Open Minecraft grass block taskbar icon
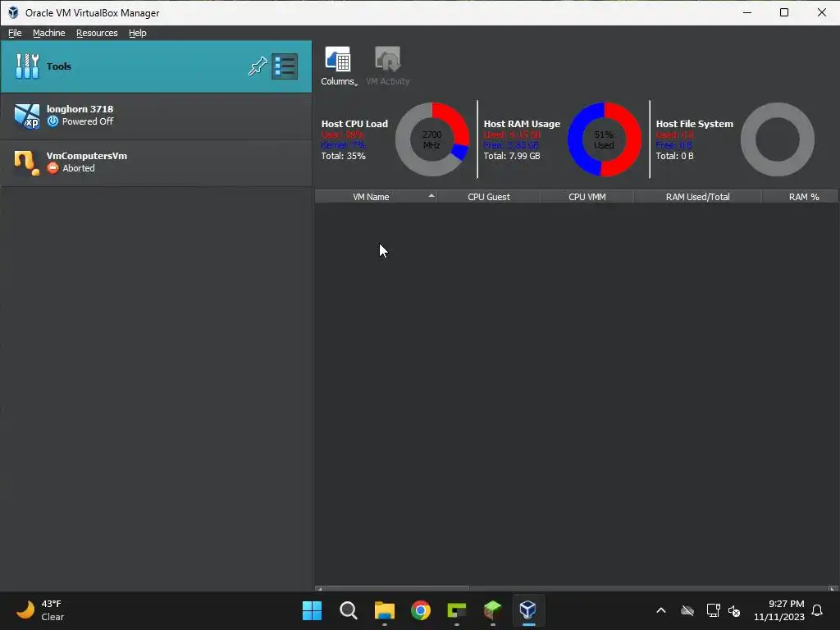Viewport: 840px width, 630px height. click(492, 610)
